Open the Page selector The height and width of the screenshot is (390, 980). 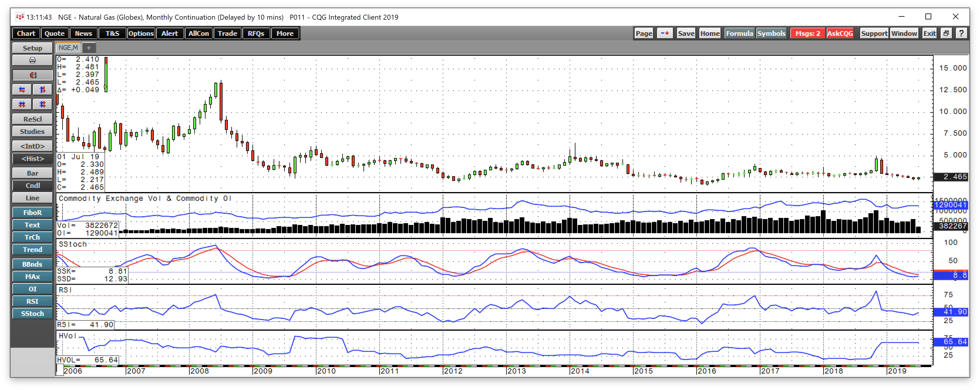click(643, 33)
